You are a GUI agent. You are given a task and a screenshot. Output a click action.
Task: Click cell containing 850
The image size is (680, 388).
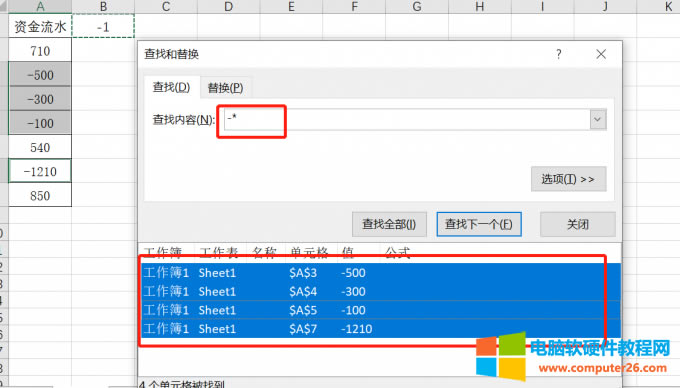pos(40,195)
